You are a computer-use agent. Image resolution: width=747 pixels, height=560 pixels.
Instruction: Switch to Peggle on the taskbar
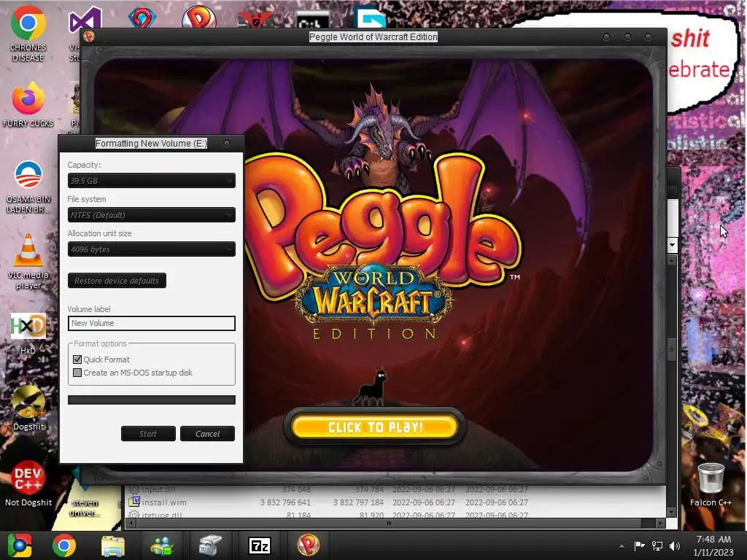pyautogui.click(x=309, y=545)
